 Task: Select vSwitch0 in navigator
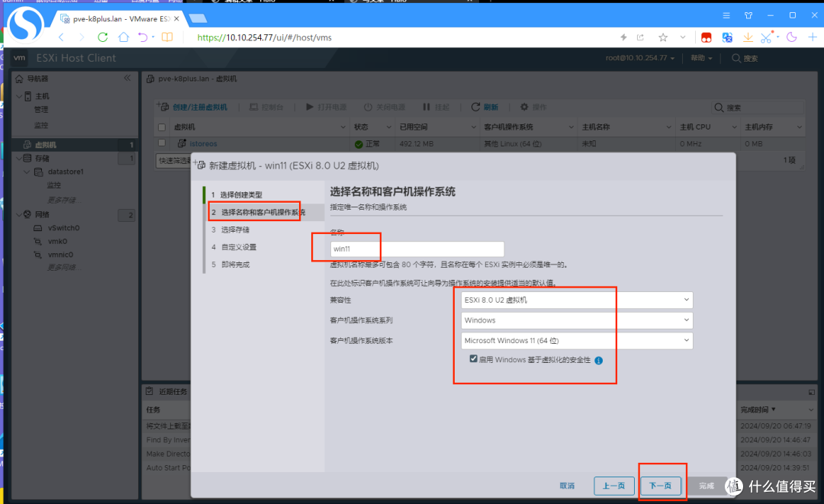point(63,228)
